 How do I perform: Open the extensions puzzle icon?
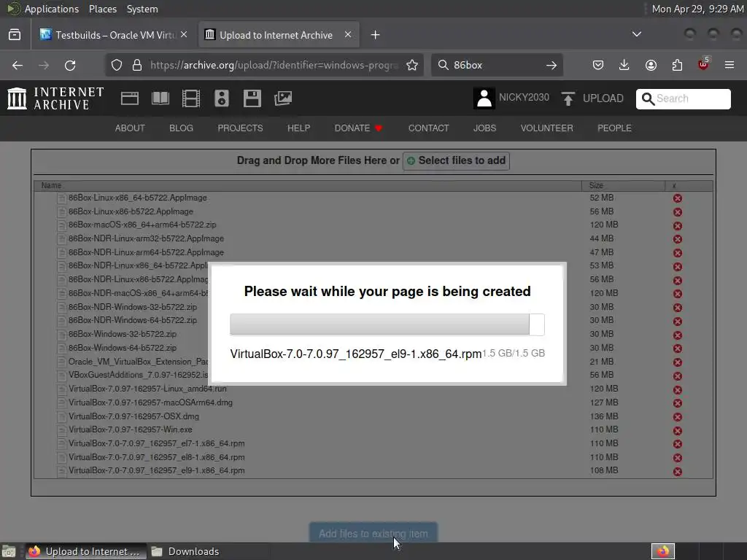(677, 65)
